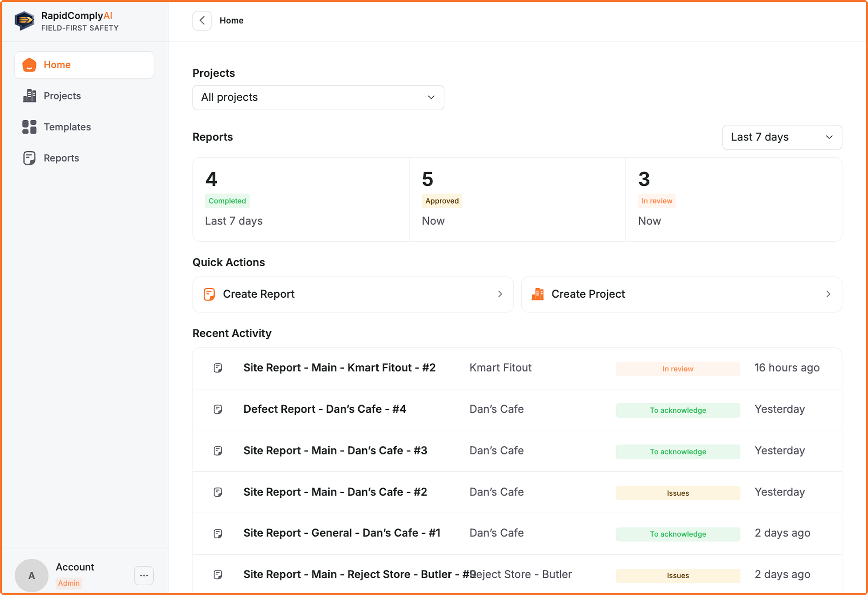Click report icon for General Dan's Cafe #1 row
The height and width of the screenshot is (595, 868).
(218, 533)
